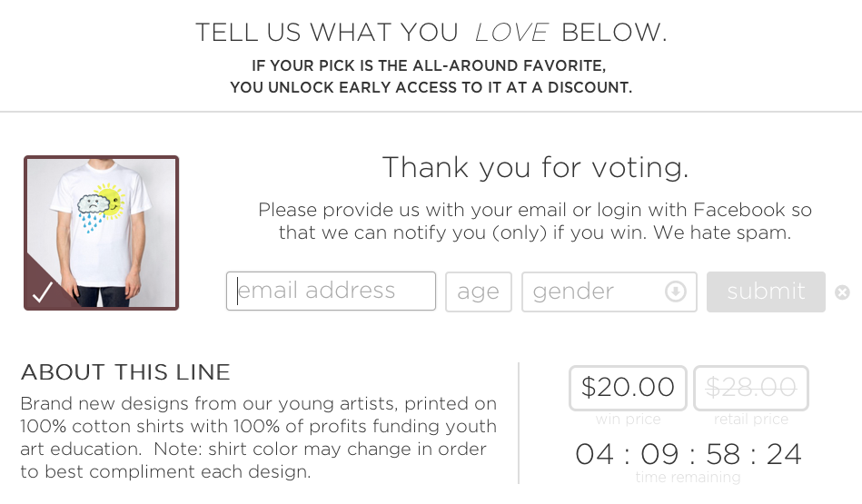This screenshot has height=504, width=862.
Task: Focus the email address field
Action: [331, 292]
